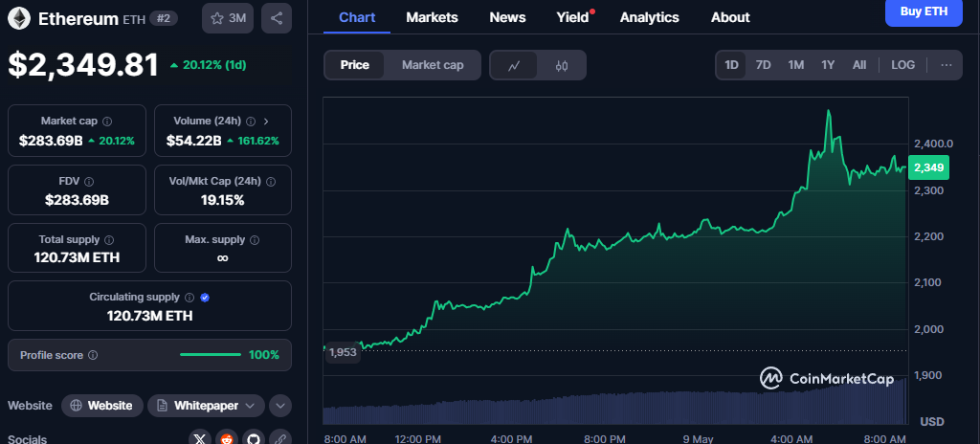The image size is (980, 444).
Task: Click the 9 May date axis label
Action: pyautogui.click(x=698, y=438)
